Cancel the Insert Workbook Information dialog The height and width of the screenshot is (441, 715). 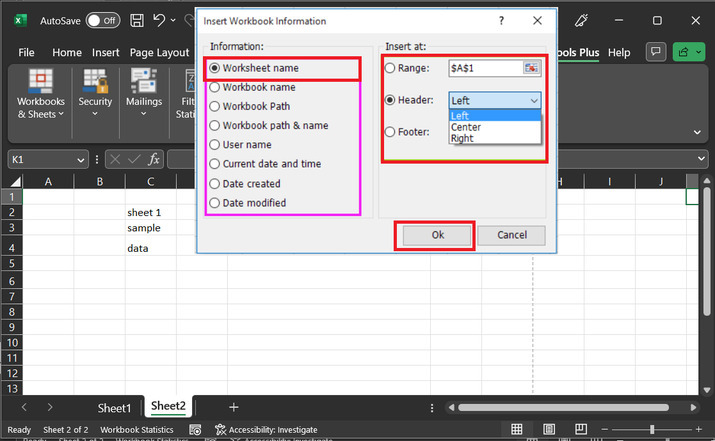(x=512, y=235)
